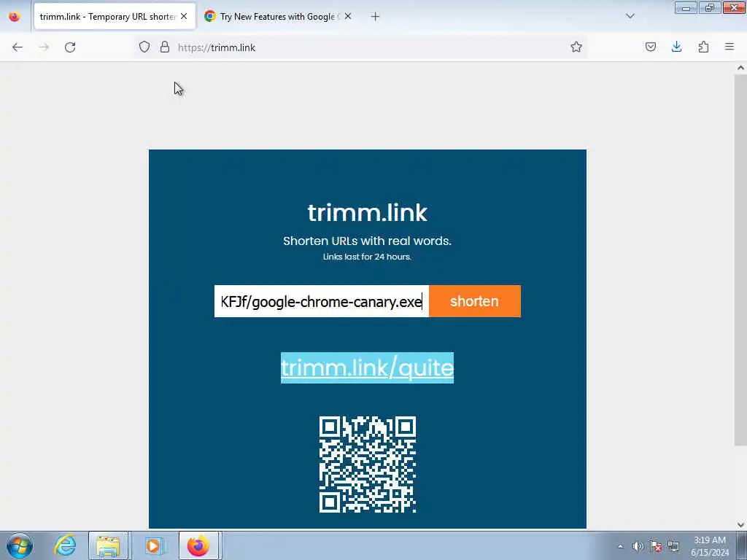The height and width of the screenshot is (560, 747).
Task: Minimize the Firefox window
Action: tap(686, 7)
